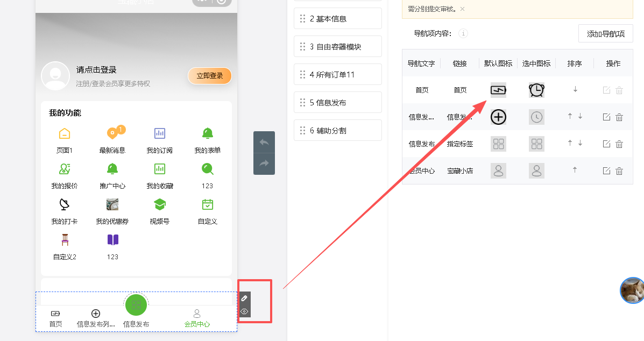Switch to 会员中心 bottom nav tab
The height and width of the screenshot is (341, 644).
197,318
